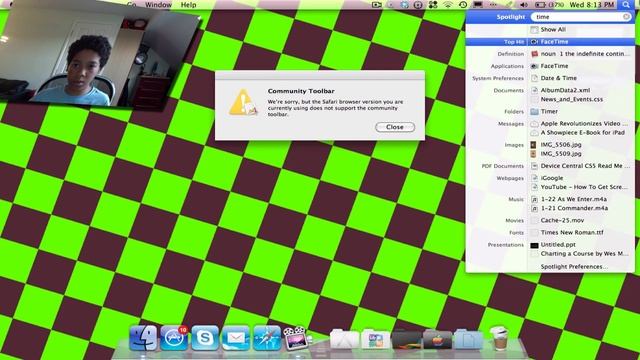
Task: Open the Window menu
Action: point(158,5)
